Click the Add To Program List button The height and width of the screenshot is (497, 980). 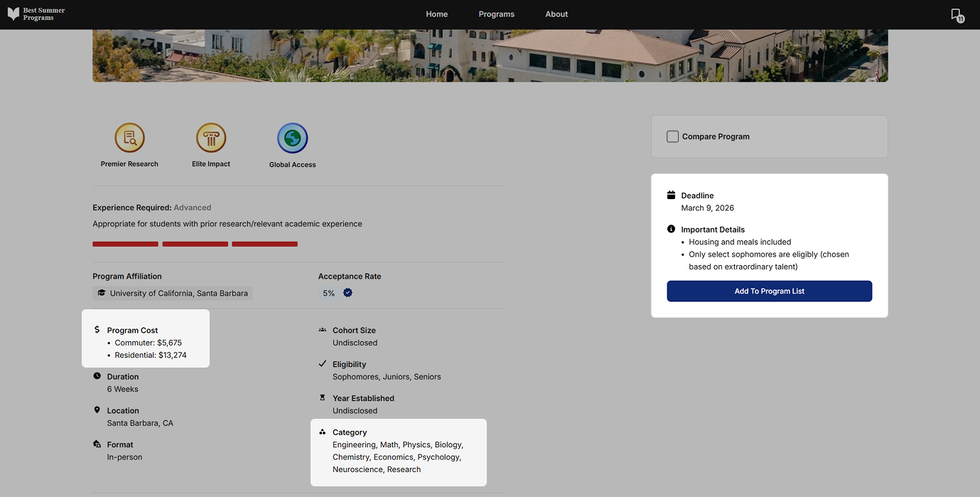(x=769, y=291)
